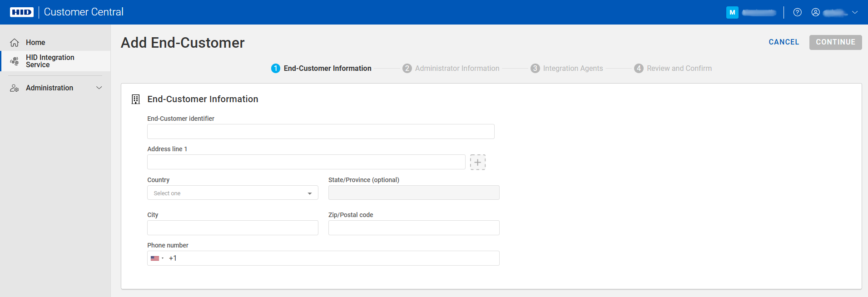Go to step 4 Review and Confirm
Viewport: 868px width, 297px height.
[673, 68]
